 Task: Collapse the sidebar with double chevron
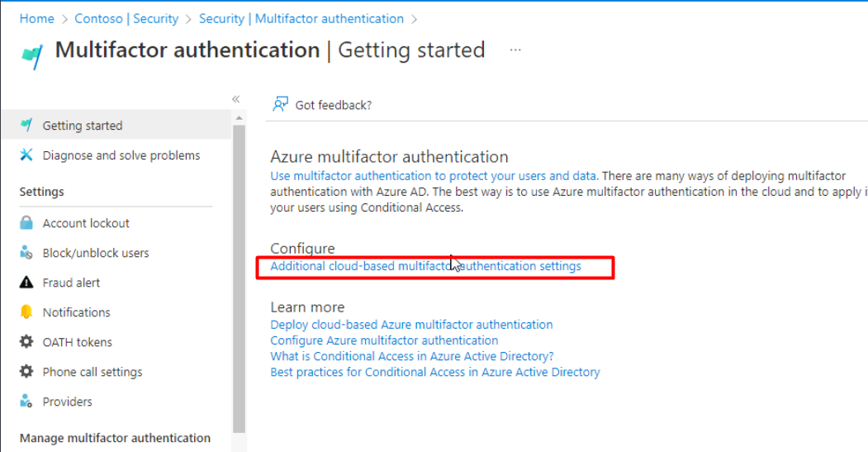(x=236, y=99)
